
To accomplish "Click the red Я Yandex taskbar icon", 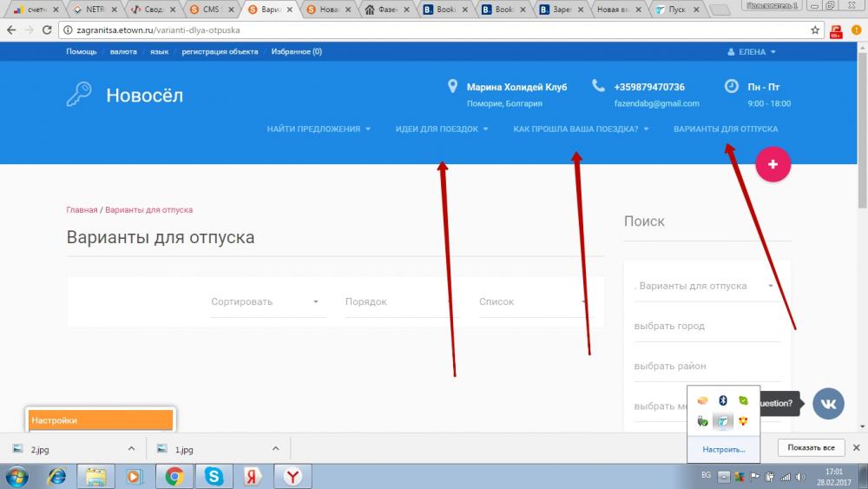I will coord(253,476).
